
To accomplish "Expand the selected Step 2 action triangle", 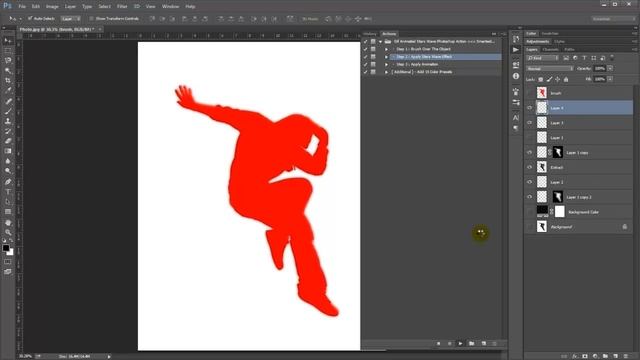I will pyautogui.click(x=387, y=57).
